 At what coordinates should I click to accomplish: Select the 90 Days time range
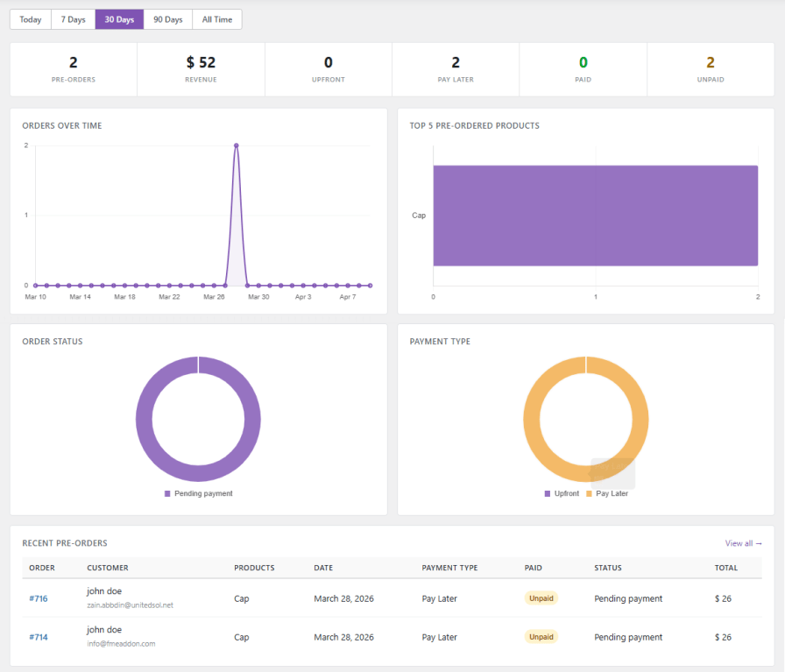pos(166,18)
